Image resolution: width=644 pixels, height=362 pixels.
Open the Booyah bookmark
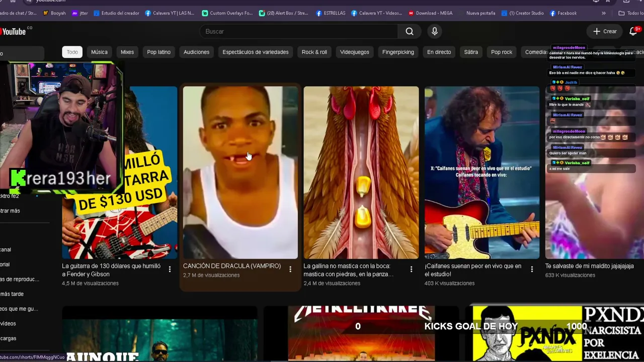(x=54, y=13)
